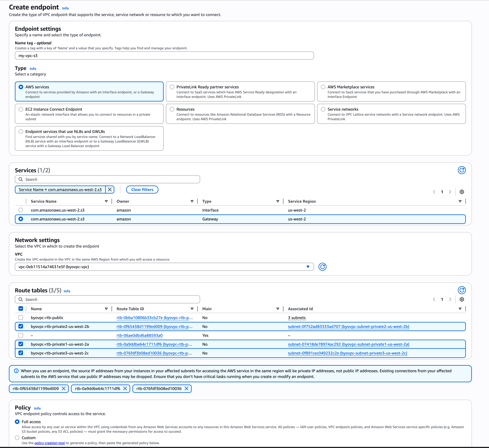Choose EC2 Instance Connect Endpoint type

[x=21, y=109]
